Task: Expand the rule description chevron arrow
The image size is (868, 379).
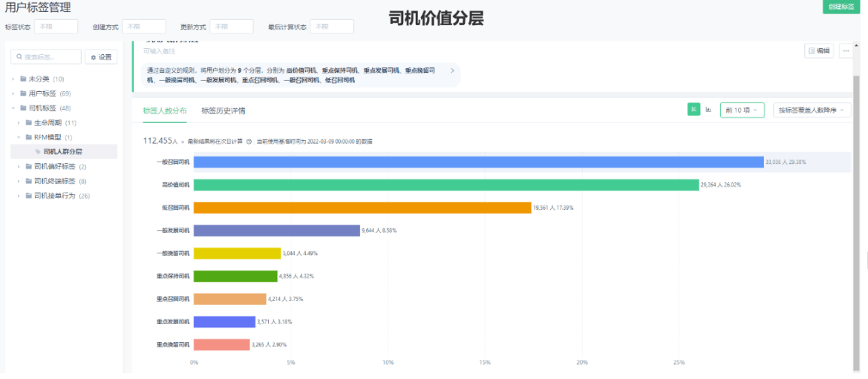Action: (x=452, y=70)
